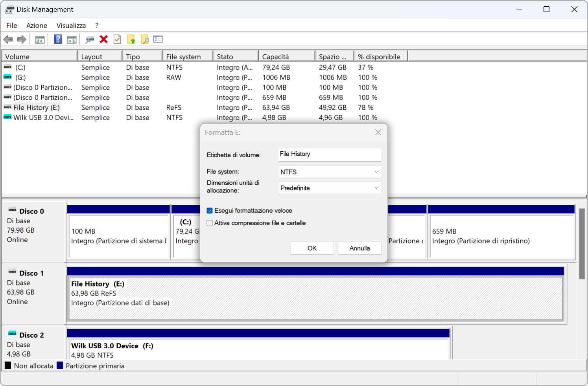Open the File system dropdown showing NTFS
Viewport: 588px width, 386px height.
click(329, 172)
